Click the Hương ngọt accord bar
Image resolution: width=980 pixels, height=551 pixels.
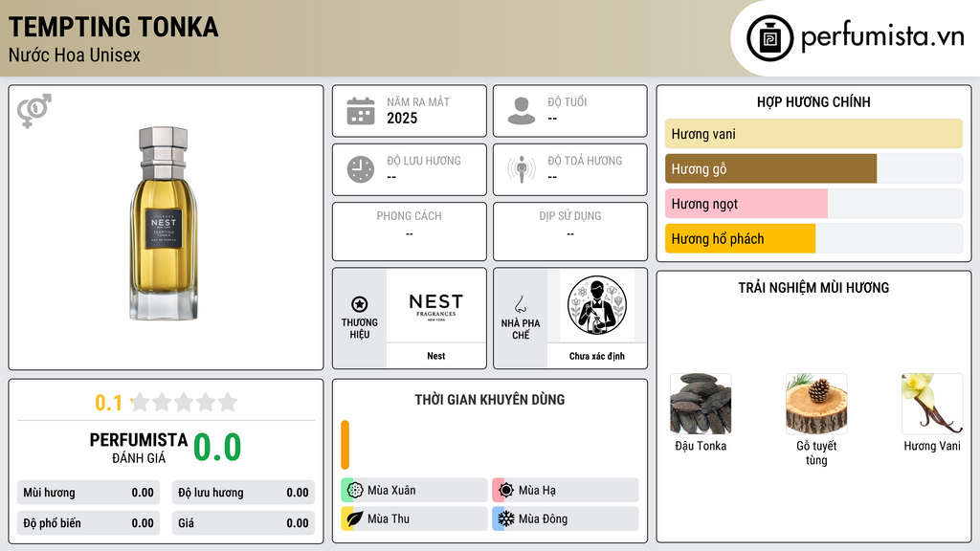point(813,204)
